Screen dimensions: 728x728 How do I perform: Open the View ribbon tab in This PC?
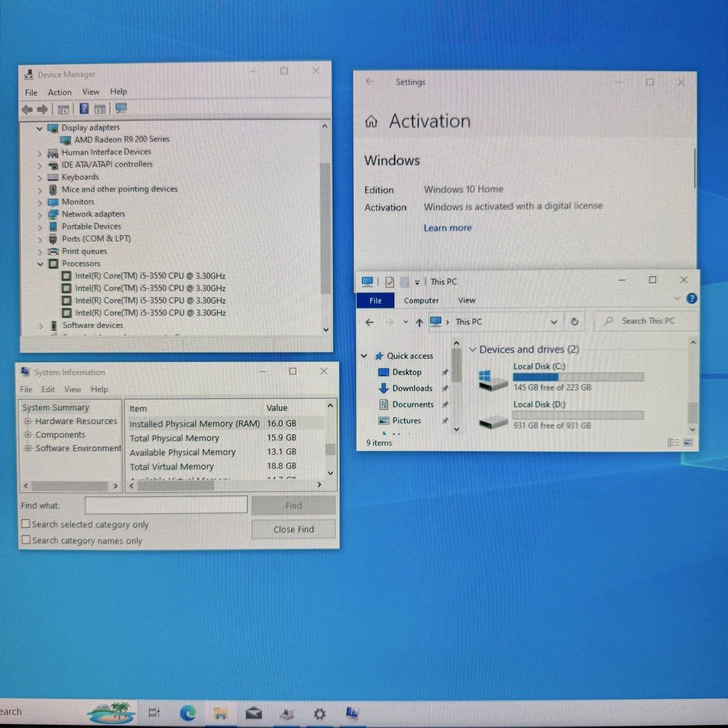(x=466, y=301)
